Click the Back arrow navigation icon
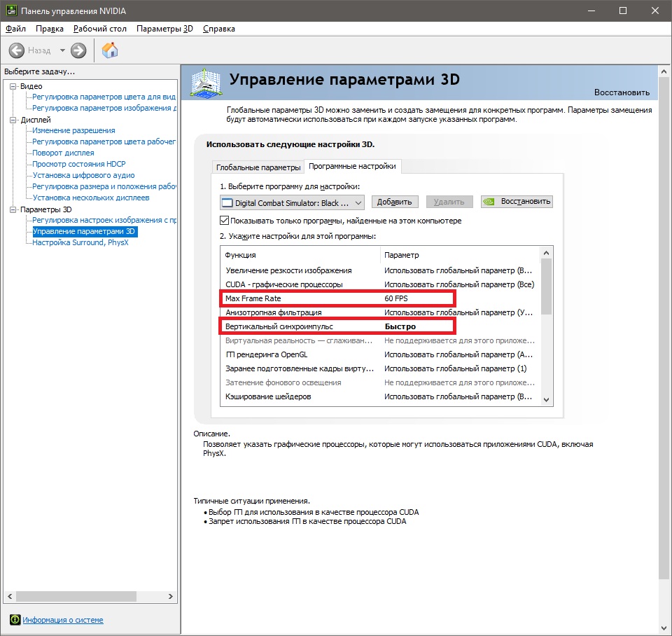The image size is (672, 636). pyautogui.click(x=17, y=50)
